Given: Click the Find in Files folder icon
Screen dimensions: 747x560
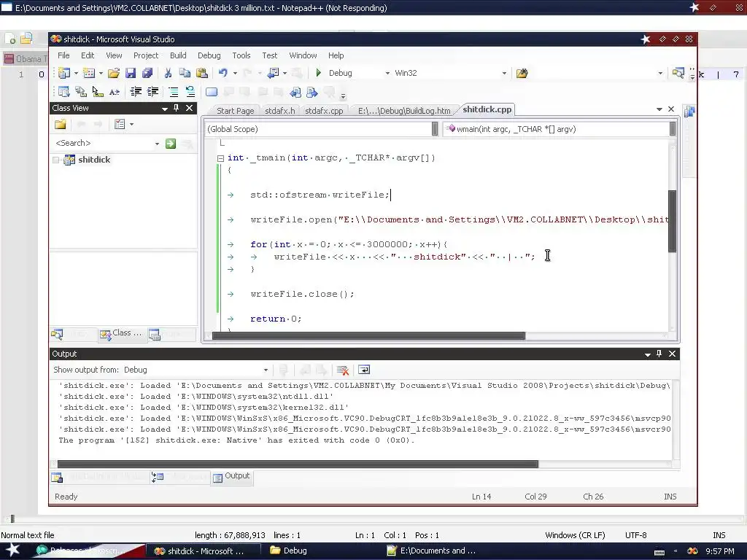Looking at the screenshot, I should pyautogui.click(x=522, y=73).
